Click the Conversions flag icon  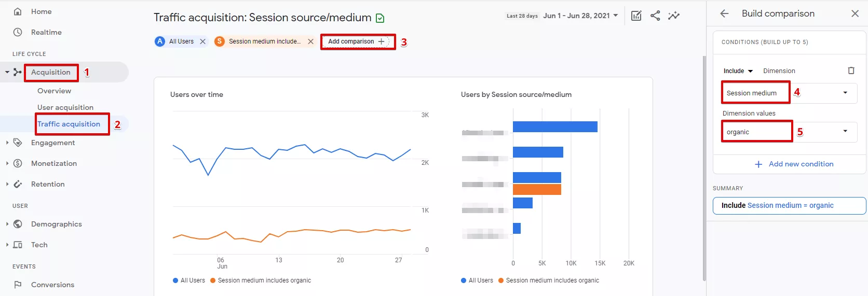click(18, 285)
